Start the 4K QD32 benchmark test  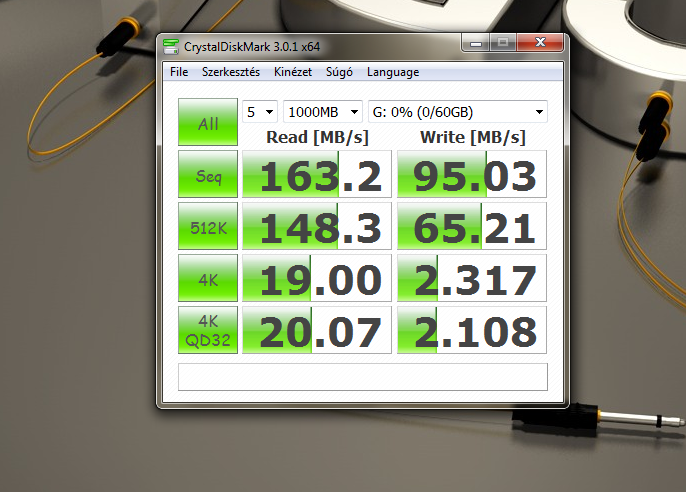208,330
